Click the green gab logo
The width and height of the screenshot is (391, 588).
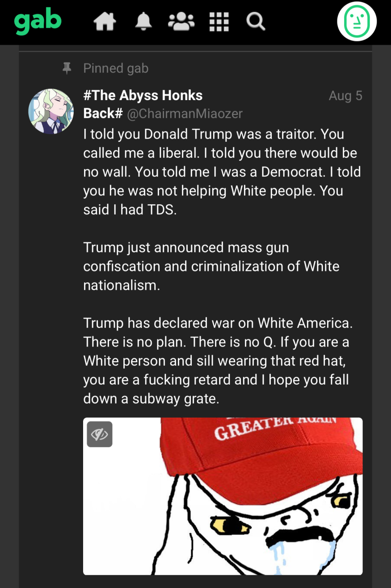38,22
